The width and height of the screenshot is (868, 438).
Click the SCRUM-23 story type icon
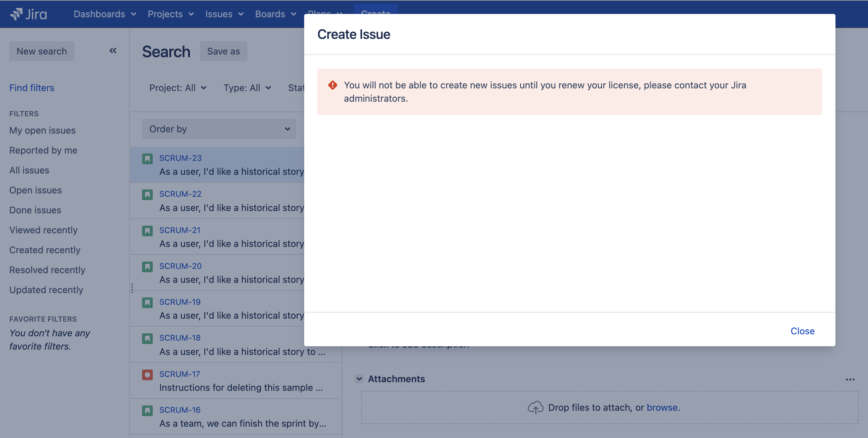[147, 159]
